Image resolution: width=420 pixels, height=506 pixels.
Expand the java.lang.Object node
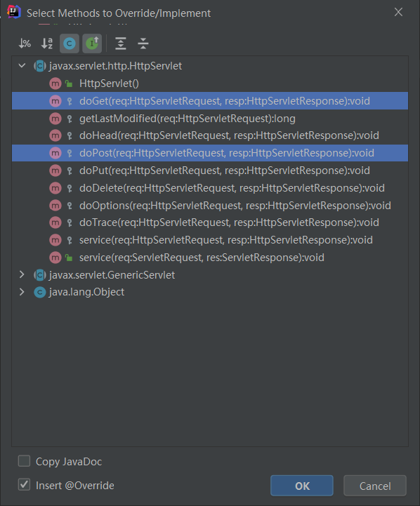(22, 292)
